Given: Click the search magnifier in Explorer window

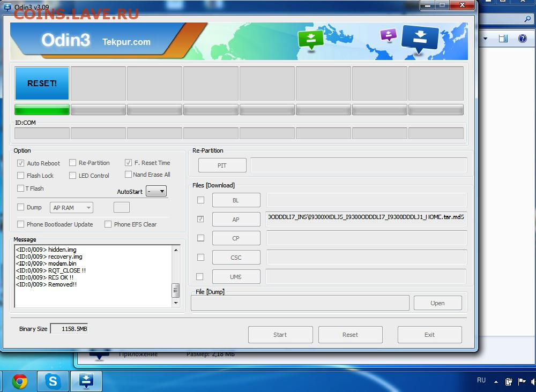Looking at the screenshot, I should tap(527, 19).
